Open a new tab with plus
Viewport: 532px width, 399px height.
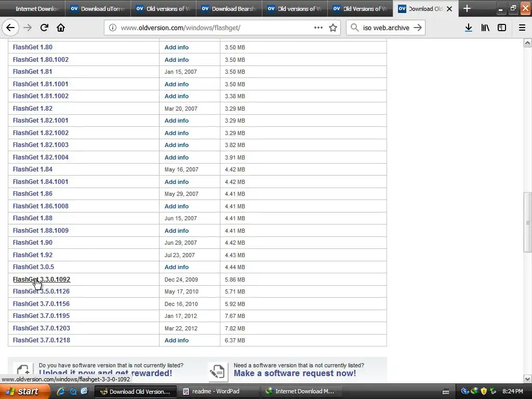point(467,8)
